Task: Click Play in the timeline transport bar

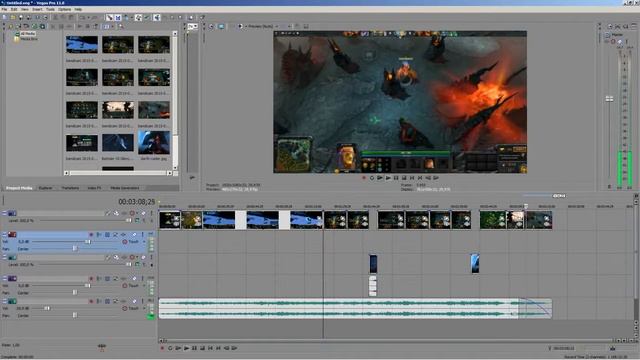Action: [186, 348]
